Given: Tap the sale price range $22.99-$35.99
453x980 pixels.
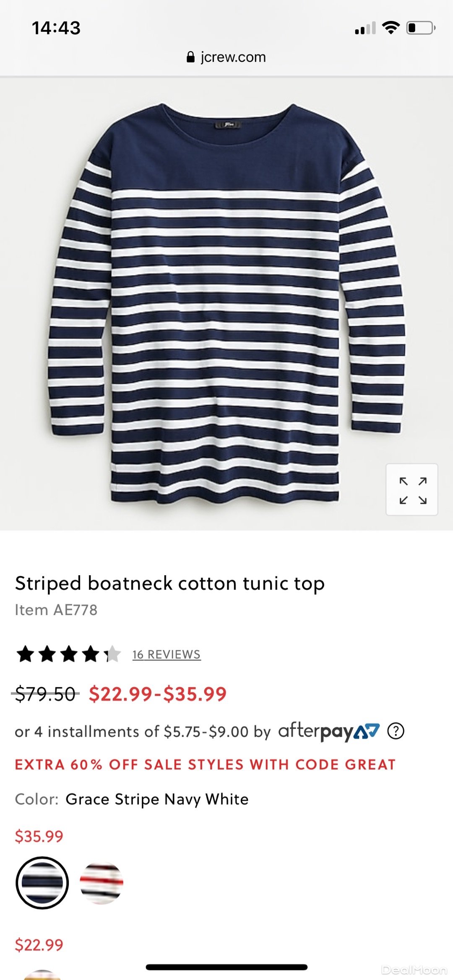Looking at the screenshot, I should 158,694.
